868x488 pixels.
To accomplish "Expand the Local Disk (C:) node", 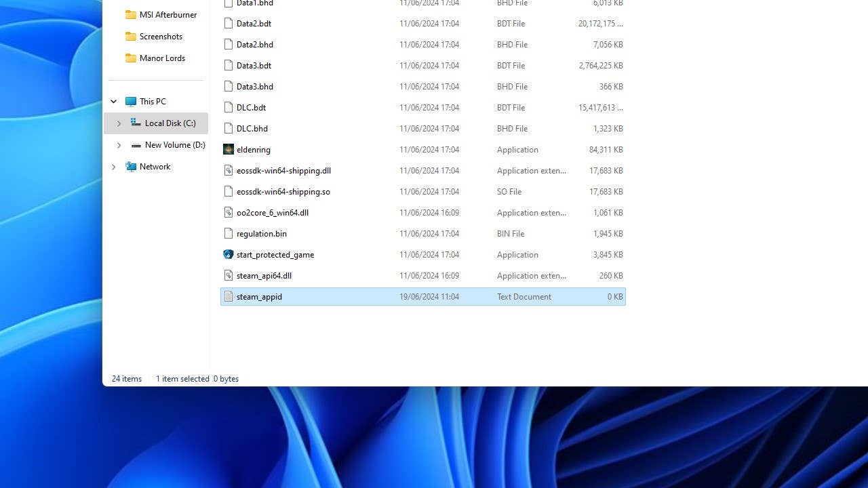I will [x=119, y=123].
